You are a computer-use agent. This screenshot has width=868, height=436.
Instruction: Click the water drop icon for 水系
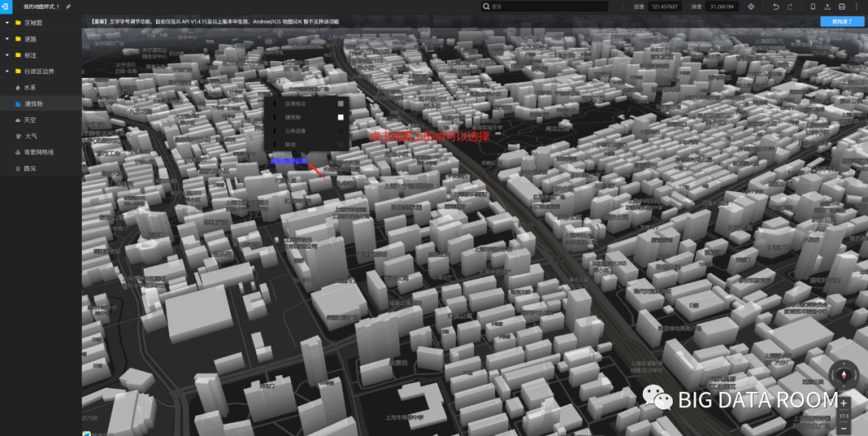(18, 88)
